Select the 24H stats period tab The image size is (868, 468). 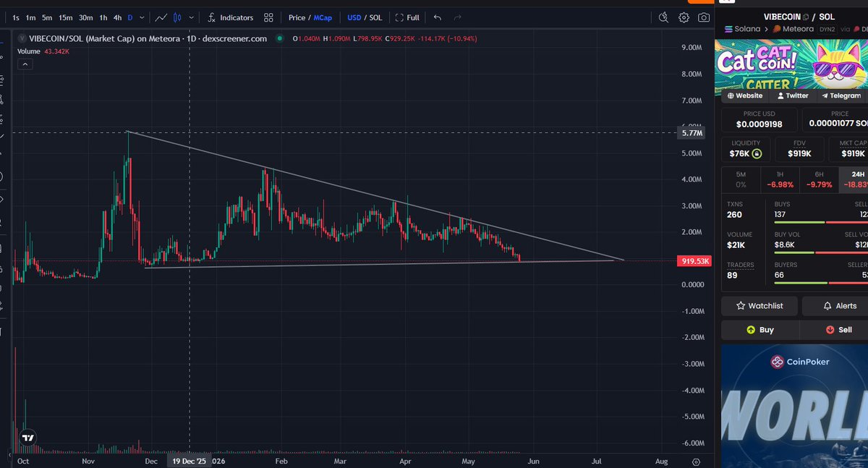(854, 179)
